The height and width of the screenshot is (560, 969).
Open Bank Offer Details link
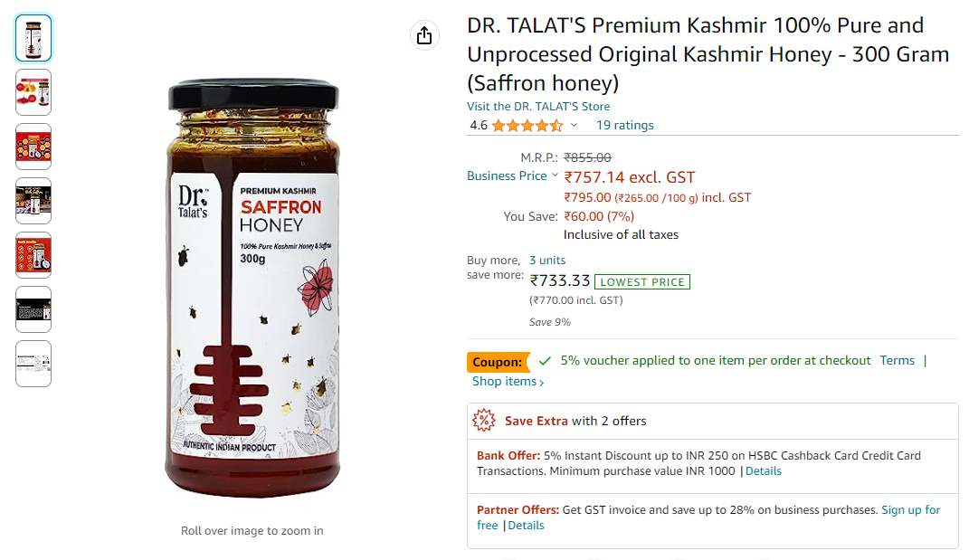click(763, 471)
